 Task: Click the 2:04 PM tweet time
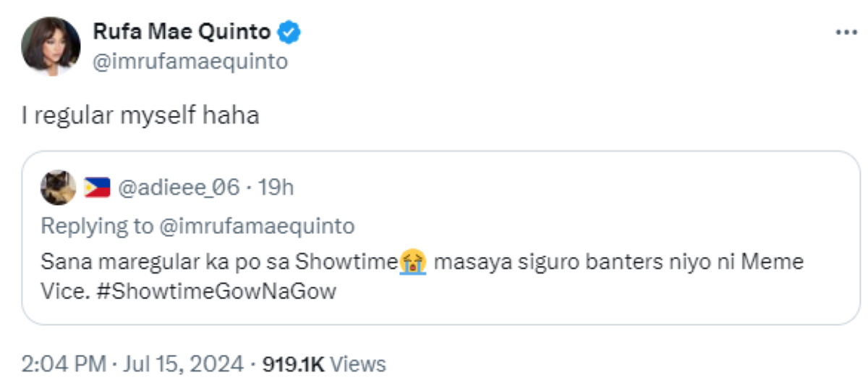[x=64, y=363]
